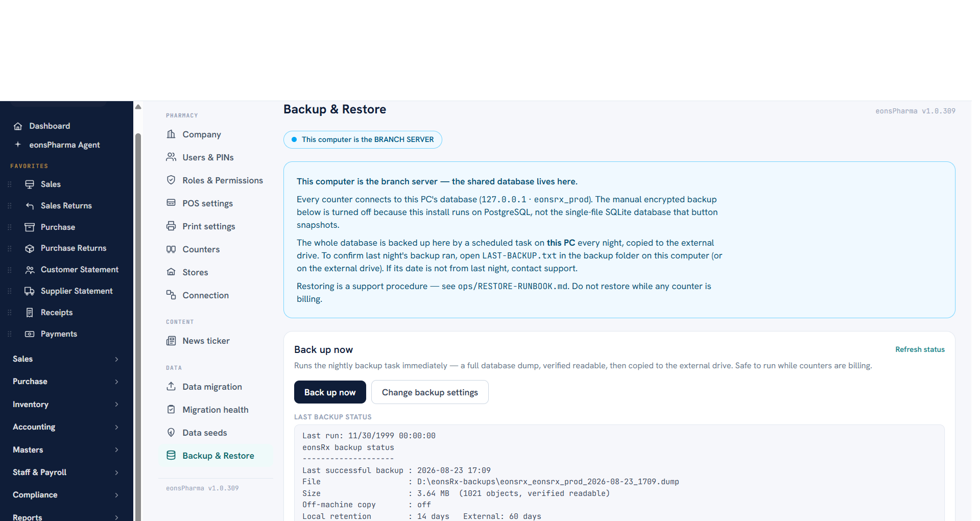Click the Payments banknote icon
This screenshot has height=521, width=980.
tap(30, 334)
